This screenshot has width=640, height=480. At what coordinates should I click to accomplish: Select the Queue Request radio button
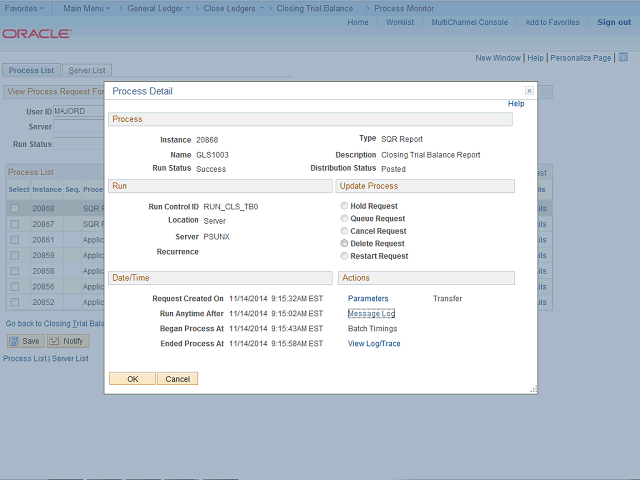click(345, 218)
